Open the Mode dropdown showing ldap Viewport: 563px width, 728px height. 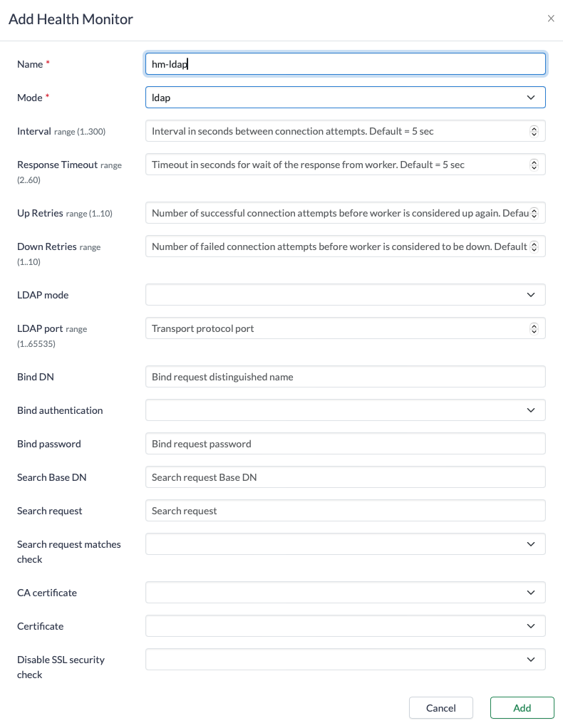click(345, 98)
